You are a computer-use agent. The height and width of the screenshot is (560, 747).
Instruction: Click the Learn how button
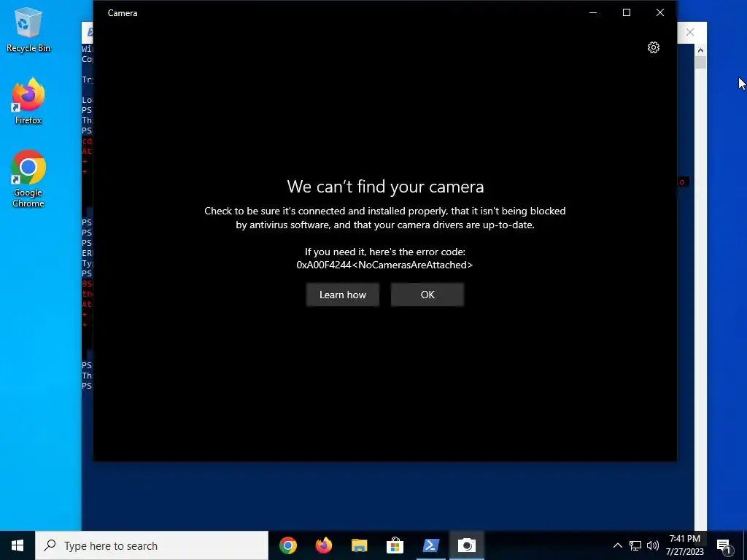pos(343,295)
